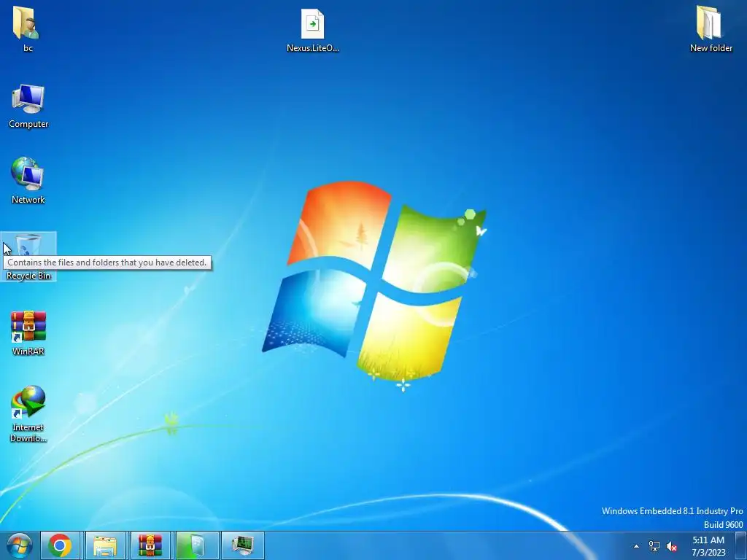The image size is (747, 560).
Task: Click the muted volume tray icon
Action: coord(672,547)
